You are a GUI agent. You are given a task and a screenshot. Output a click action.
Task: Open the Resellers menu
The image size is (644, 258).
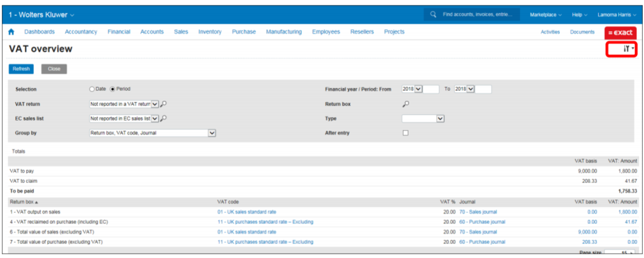[362, 32]
